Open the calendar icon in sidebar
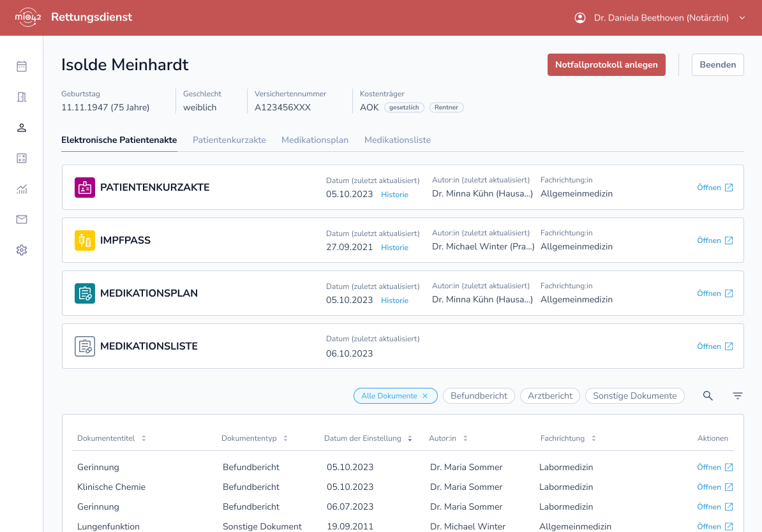Image resolution: width=762 pixels, height=532 pixels. click(x=22, y=66)
